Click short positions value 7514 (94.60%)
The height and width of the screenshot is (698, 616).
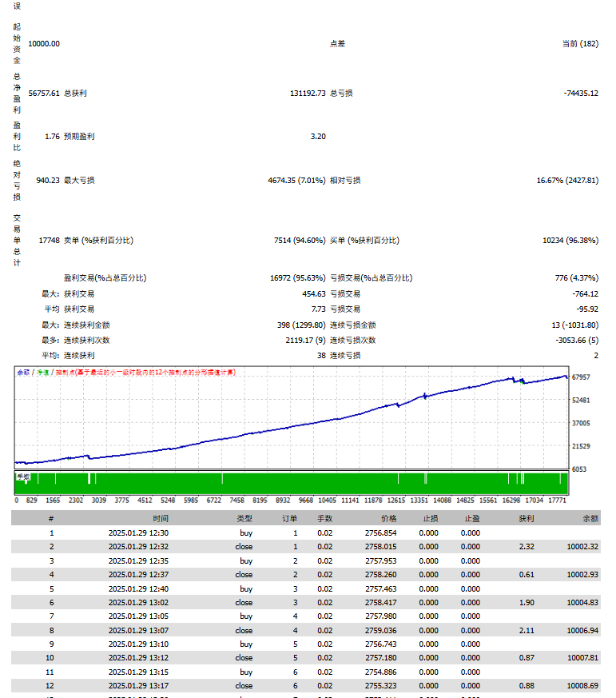click(x=300, y=241)
